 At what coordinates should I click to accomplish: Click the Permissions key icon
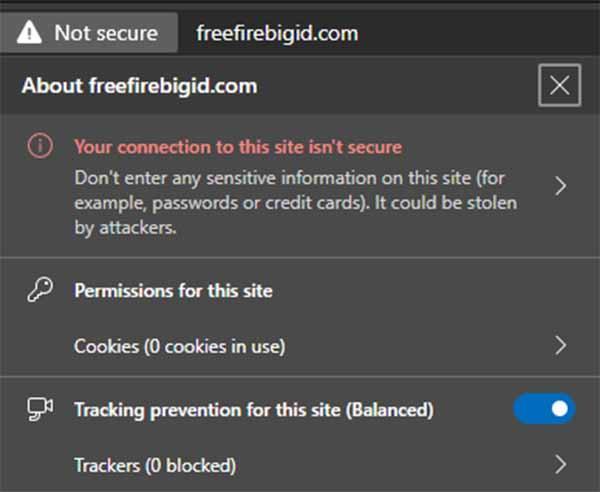tap(40, 290)
